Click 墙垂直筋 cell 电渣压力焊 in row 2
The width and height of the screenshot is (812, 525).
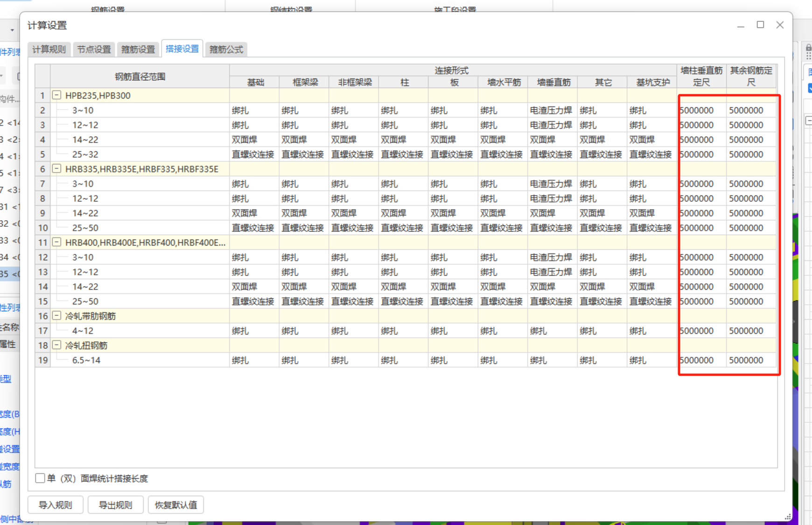pyautogui.click(x=553, y=110)
